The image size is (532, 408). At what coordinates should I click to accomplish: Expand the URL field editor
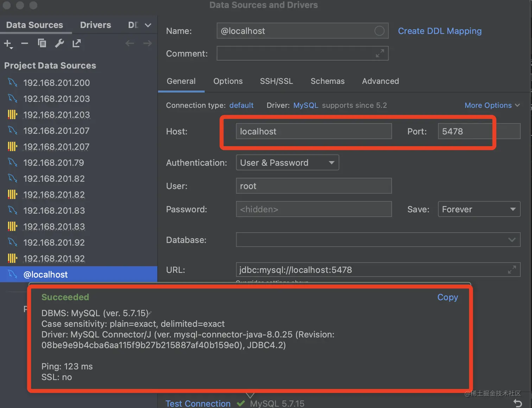(x=512, y=270)
